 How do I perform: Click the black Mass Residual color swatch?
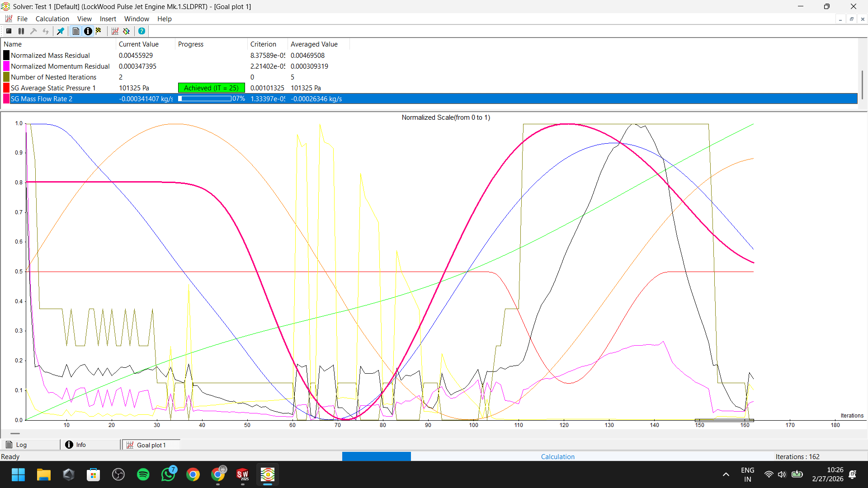pos(6,56)
